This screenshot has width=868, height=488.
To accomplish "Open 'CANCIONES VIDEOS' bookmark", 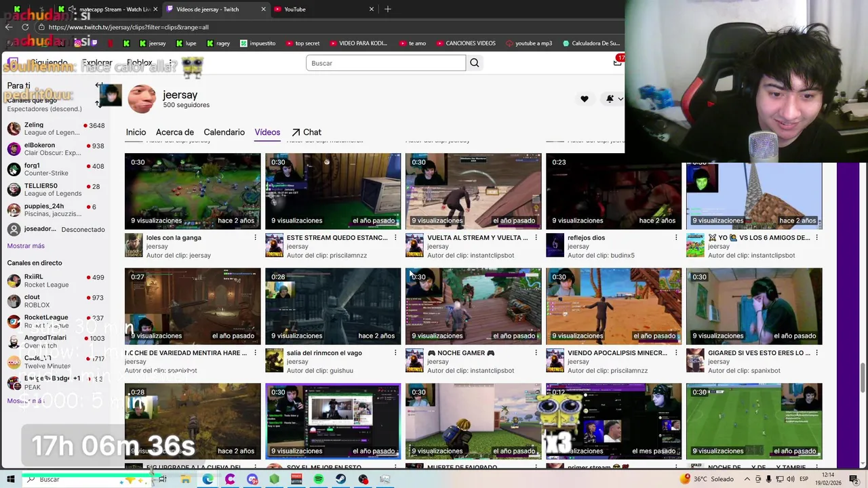I will tap(465, 43).
